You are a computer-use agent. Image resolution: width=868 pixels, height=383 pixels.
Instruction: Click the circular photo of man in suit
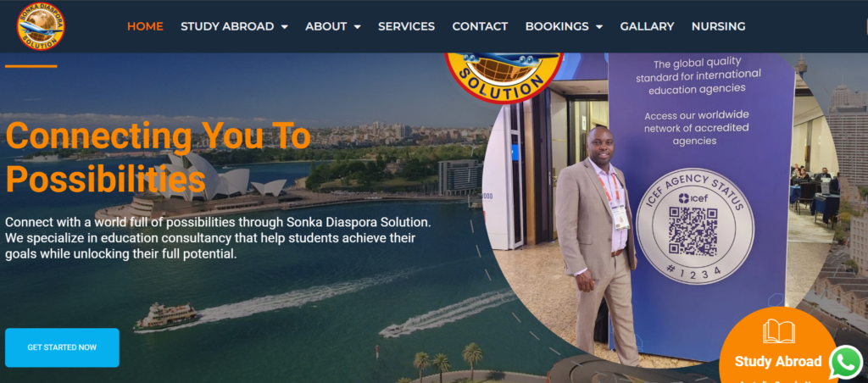pyautogui.click(x=659, y=210)
